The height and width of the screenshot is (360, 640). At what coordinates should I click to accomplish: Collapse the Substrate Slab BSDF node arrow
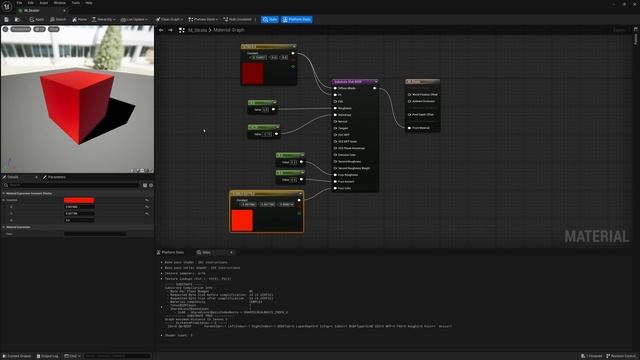[x=376, y=82]
